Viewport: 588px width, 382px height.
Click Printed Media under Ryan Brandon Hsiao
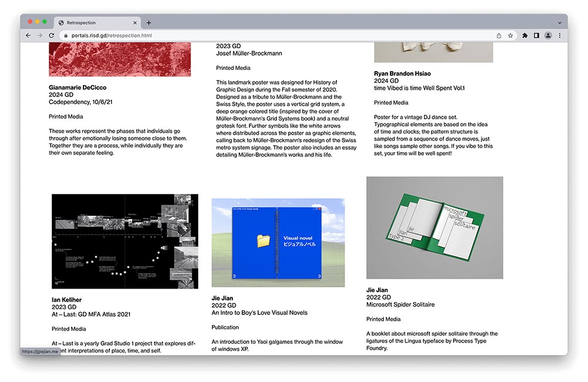point(391,103)
